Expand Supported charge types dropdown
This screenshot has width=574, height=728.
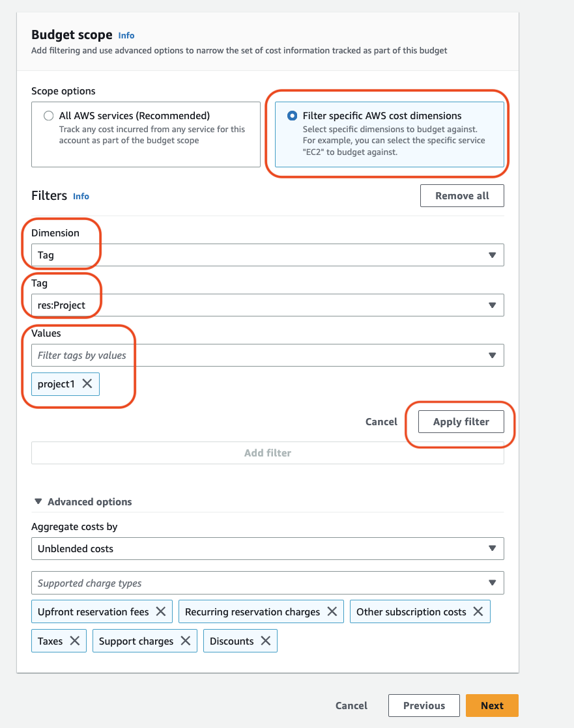pyautogui.click(x=267, y=583)
